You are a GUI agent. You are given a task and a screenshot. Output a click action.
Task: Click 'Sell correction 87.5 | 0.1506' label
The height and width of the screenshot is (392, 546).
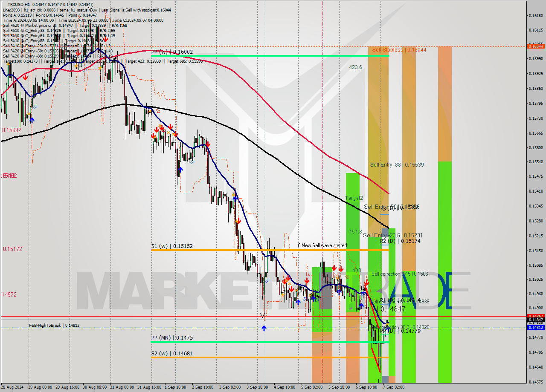(x=399, y=274)
